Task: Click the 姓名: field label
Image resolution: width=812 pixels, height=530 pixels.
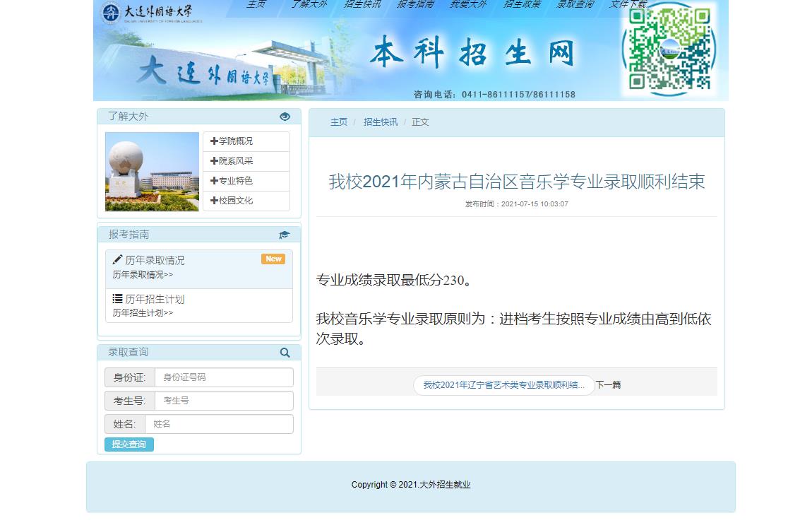Action: [125, 424]
